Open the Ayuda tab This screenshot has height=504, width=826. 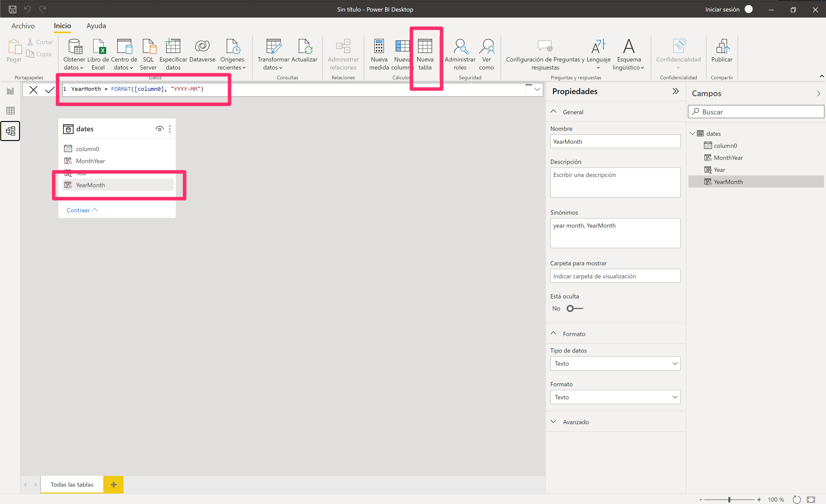tap(96, 26)
